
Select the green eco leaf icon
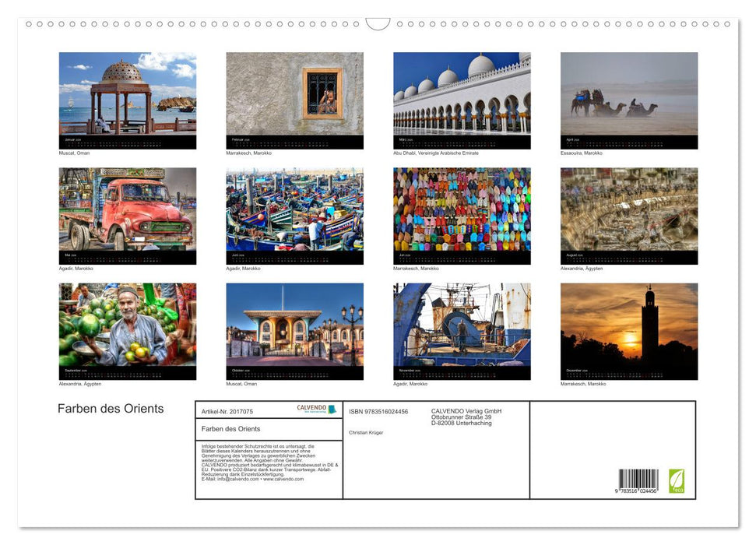(677, 481)
